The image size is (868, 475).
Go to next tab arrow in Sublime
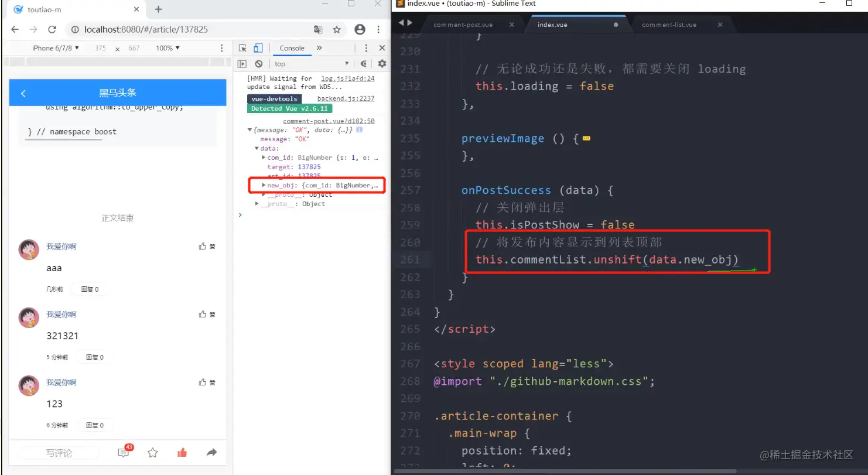pyautogui.click(x=409, y=22)
